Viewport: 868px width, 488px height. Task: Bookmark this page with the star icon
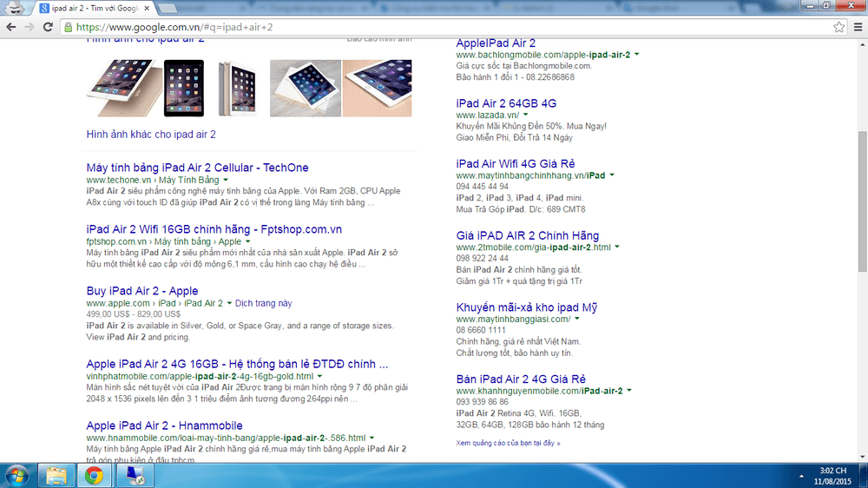pos(839,27)
